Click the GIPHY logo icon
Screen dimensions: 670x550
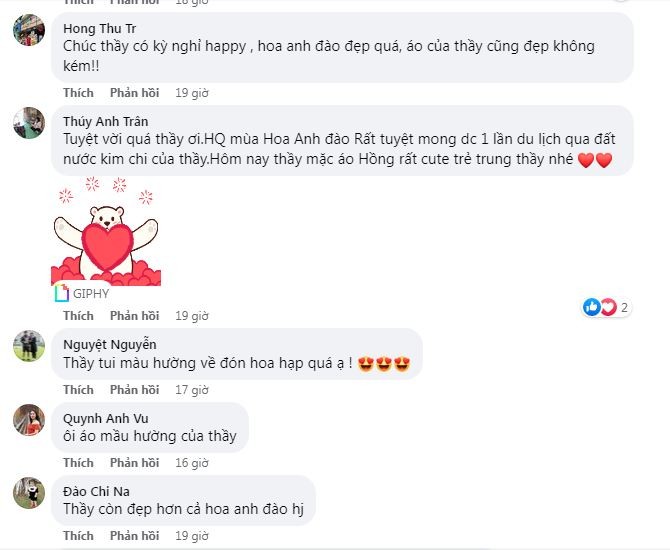tap(62, 294)
